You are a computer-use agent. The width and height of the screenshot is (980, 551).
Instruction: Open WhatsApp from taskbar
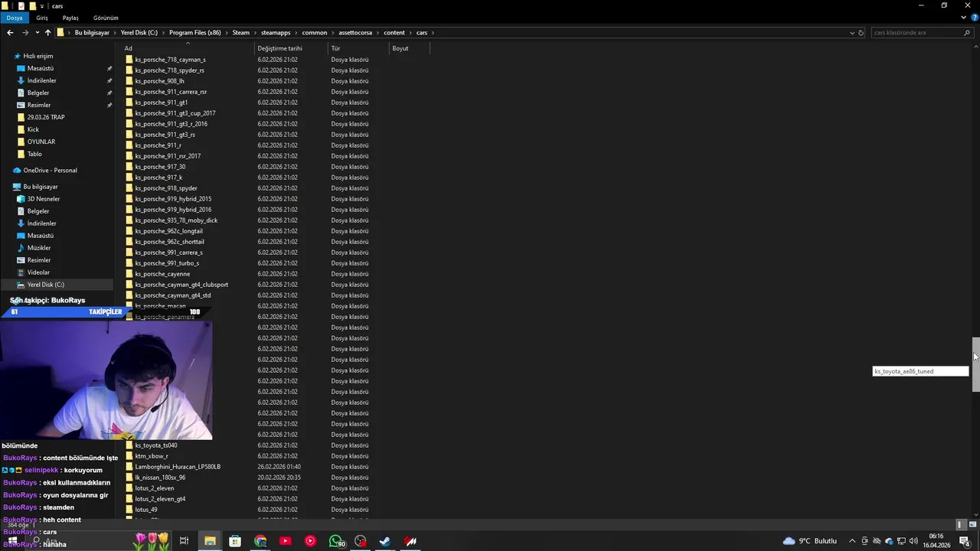[337, 541]
